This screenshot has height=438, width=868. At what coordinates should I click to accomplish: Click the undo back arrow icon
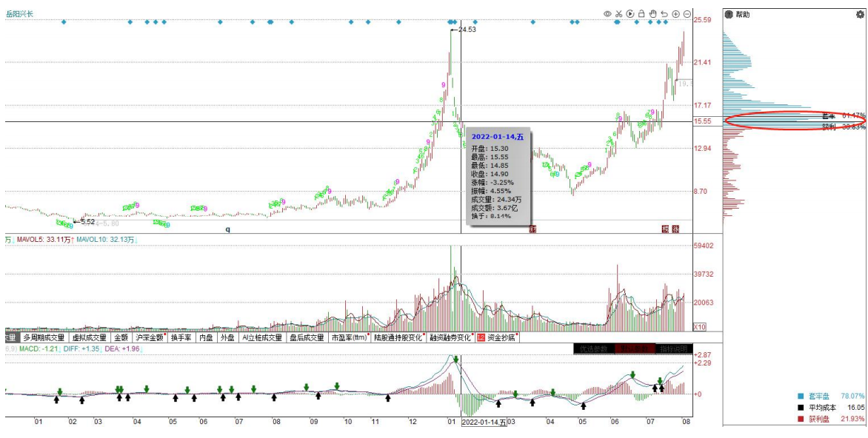click(664, 14)
